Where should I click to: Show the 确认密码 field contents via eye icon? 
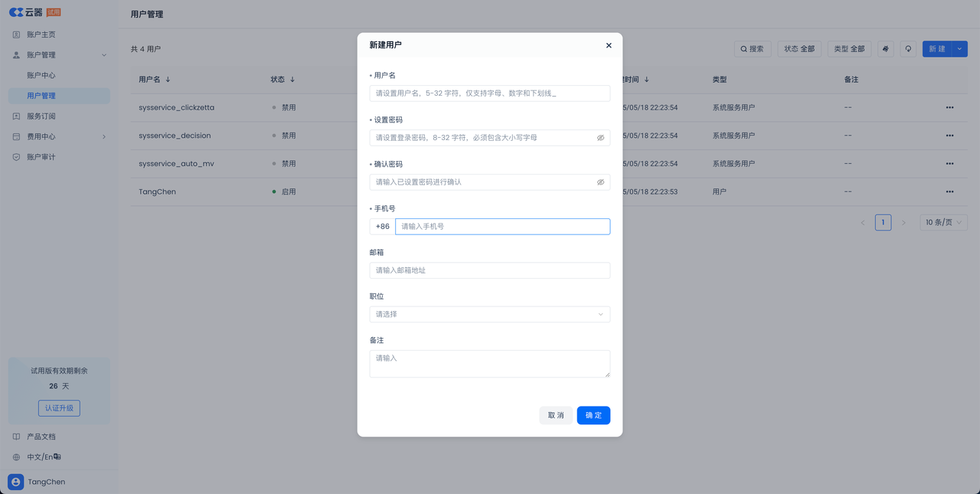click(x=600, y=182)
